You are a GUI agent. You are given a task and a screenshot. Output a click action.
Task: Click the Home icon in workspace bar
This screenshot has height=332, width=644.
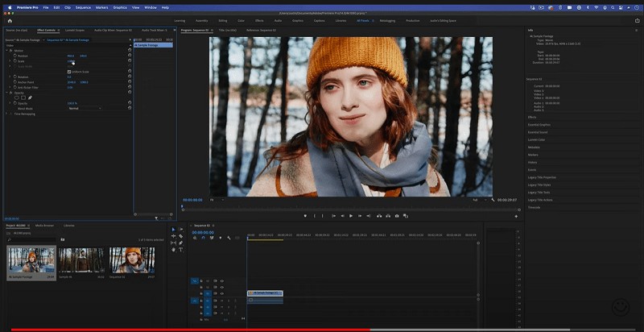coord(10,20)
